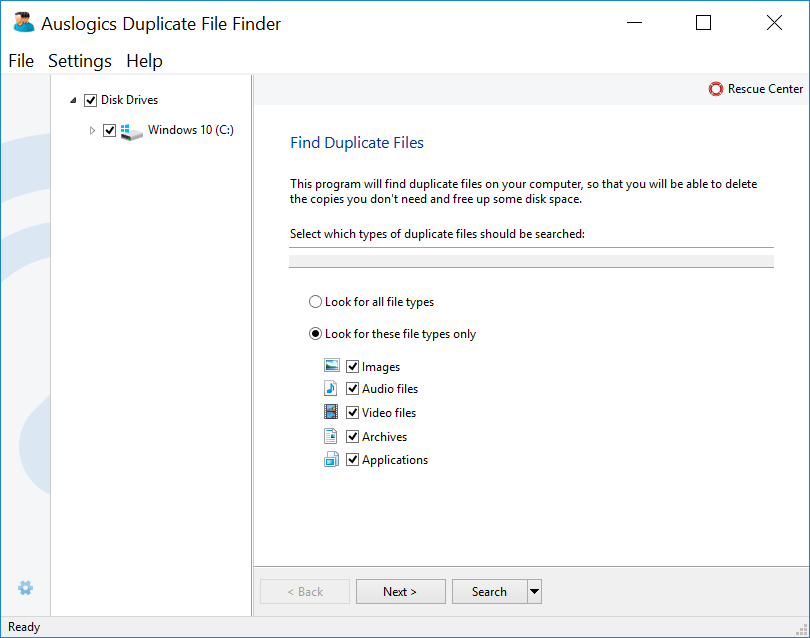
Task: Open the Rescue Center link
Action: click(756, 89)
